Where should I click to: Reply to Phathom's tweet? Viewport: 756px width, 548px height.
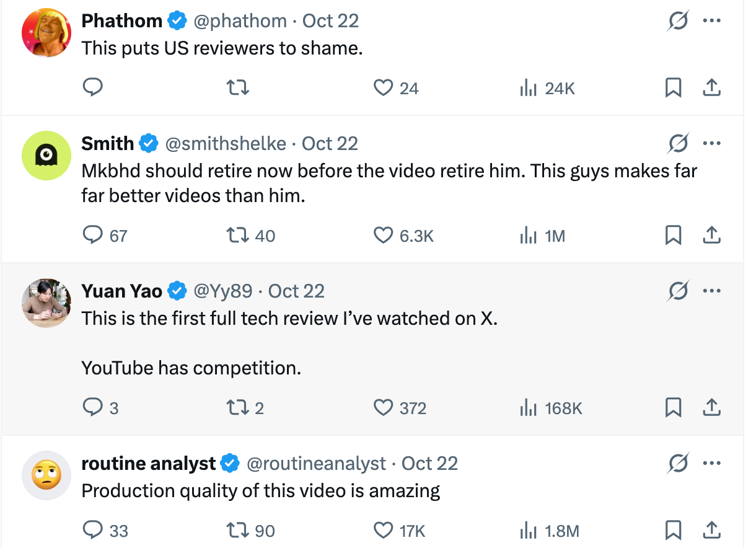tap(92, 88)
